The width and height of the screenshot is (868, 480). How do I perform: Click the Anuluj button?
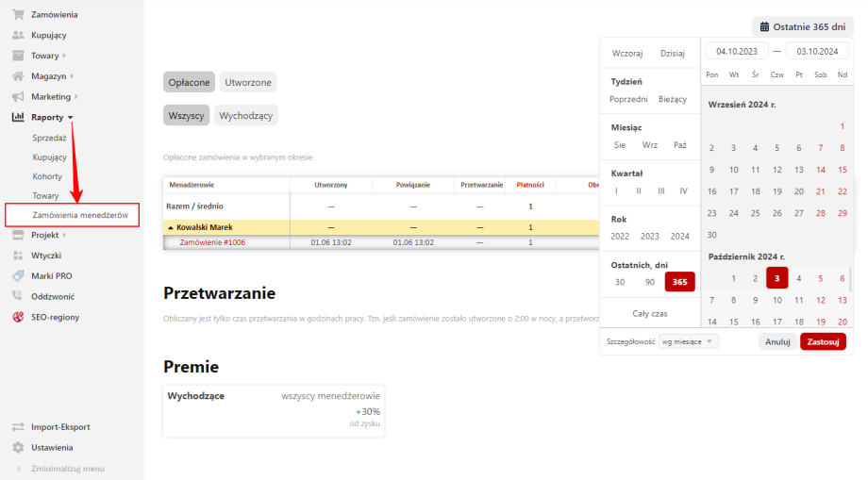tap(777, 341)
